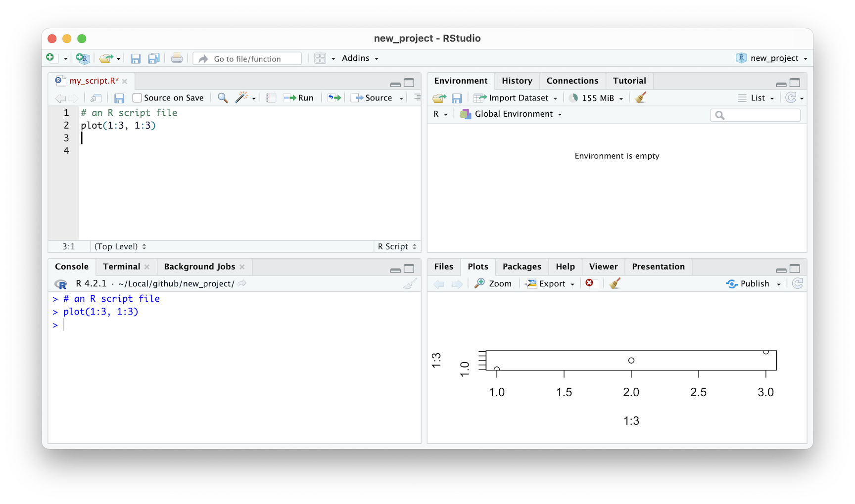Show script in new window icon
This screenshot has height=504, width=855.
pos(96,98)
